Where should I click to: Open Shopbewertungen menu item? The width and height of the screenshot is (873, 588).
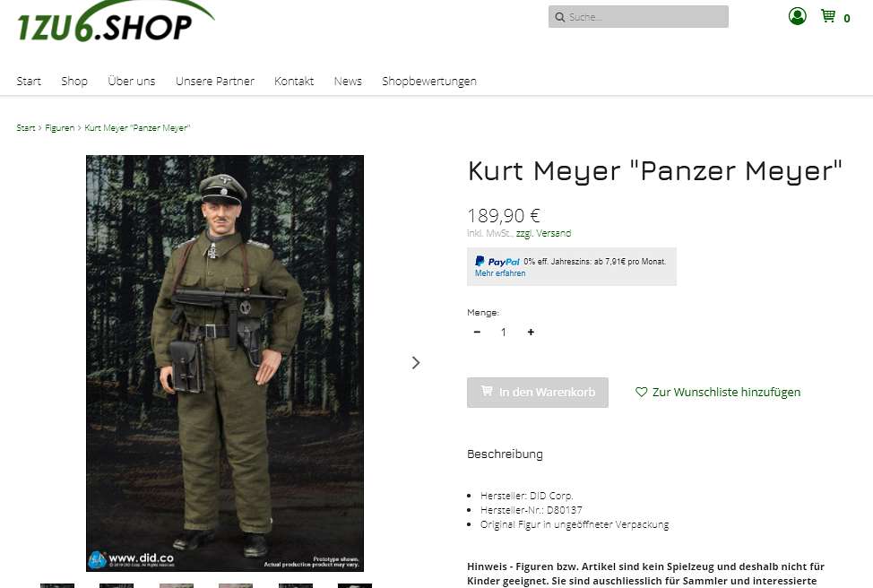429,82
